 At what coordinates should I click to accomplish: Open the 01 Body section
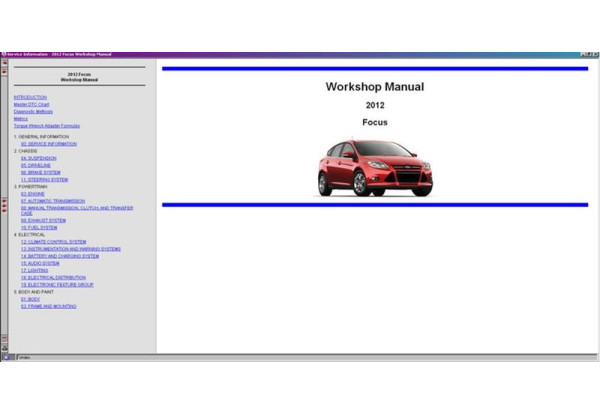tap(31, 298)
